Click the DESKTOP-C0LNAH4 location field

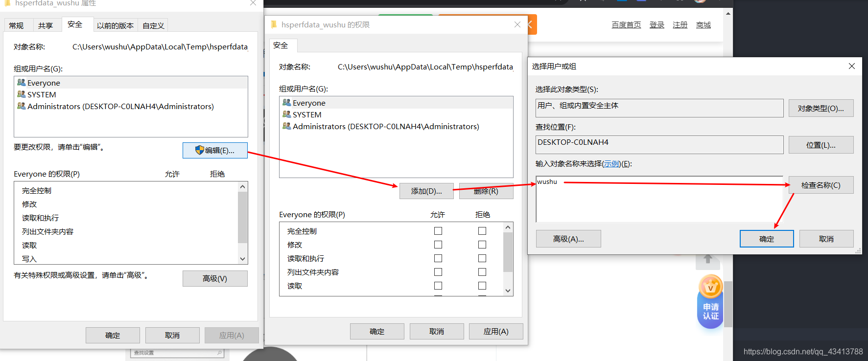coord(659,145)
